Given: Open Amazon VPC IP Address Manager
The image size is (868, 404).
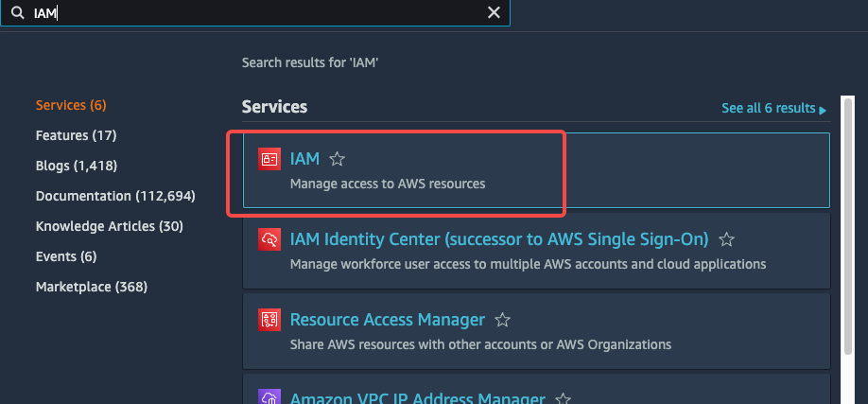Looking at the screenshot, I should (417, 398).
